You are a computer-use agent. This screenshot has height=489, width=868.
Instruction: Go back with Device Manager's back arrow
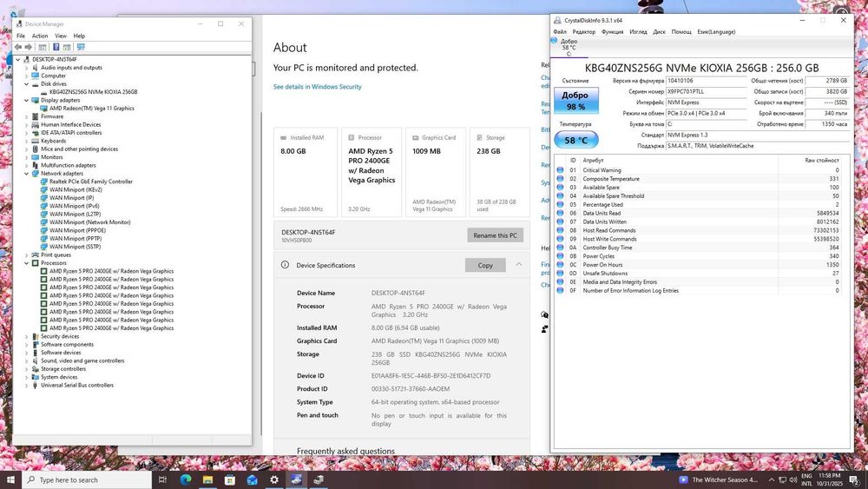tap(18, 47)
